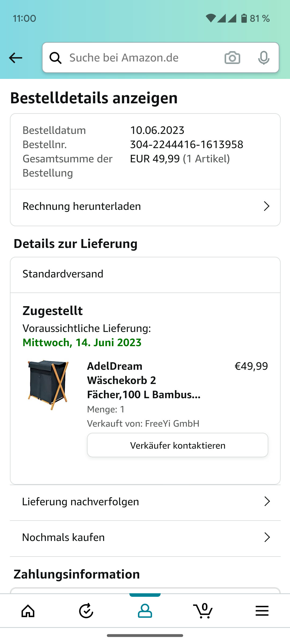Open camera search in search bar
The height and width of the screenshot is (644, 290).
pos(232,58)
